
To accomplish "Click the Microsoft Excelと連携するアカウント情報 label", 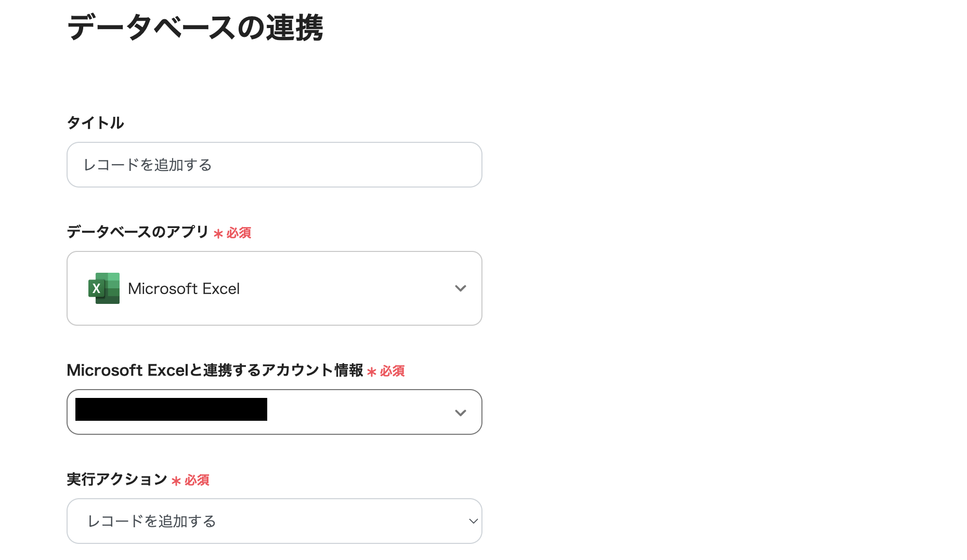I will pos(215,370).
